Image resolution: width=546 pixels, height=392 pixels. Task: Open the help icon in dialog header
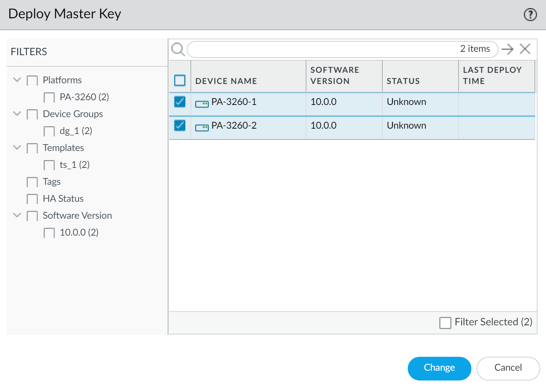[530, 15]
